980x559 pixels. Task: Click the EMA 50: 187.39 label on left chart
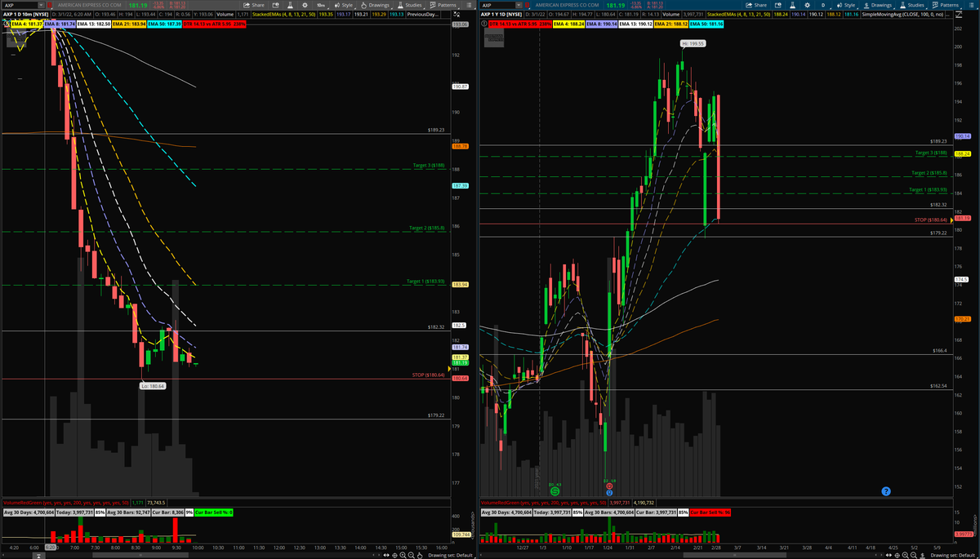click(164, 24)
